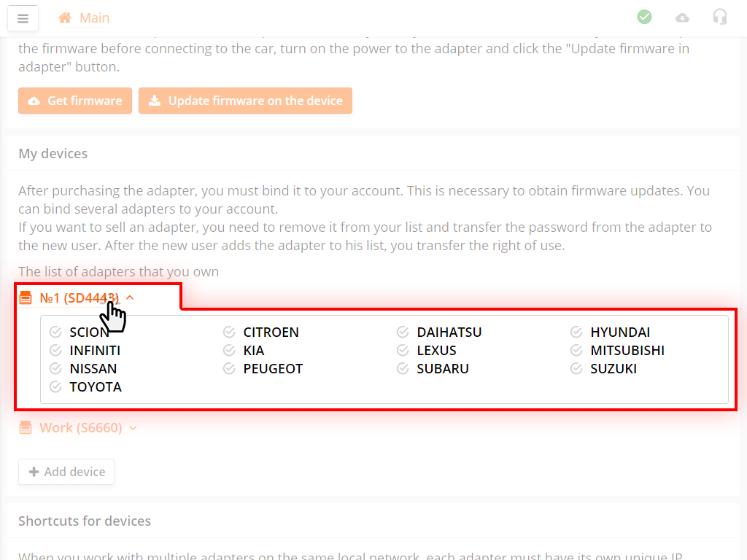Toggle the CITROEN brand checkmark
Viewport: 747px width, 560px height.
228,332
